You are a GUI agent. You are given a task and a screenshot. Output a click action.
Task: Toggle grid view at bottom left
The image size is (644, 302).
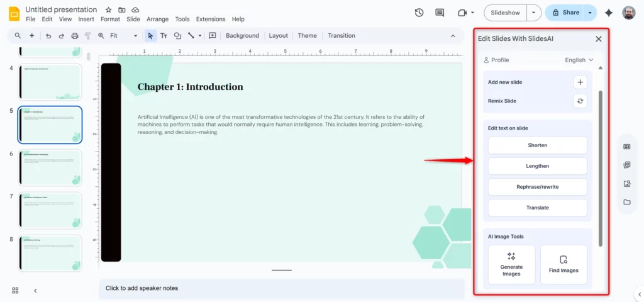[15, 290]
